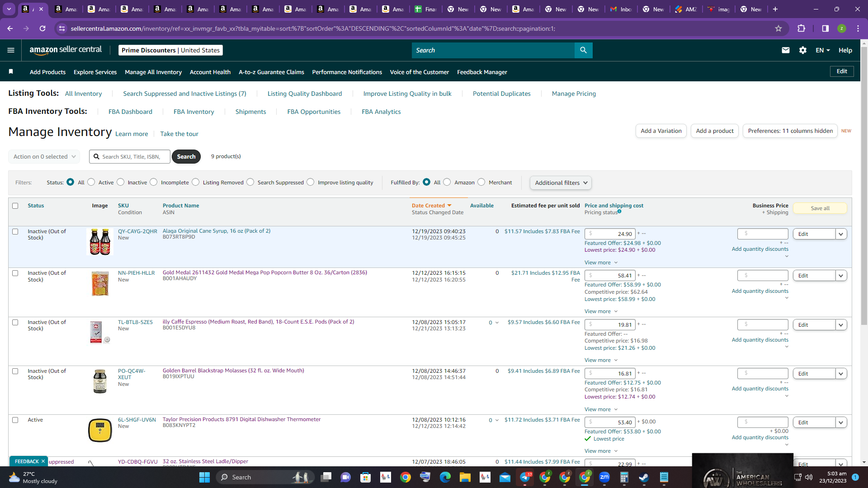Select the Gold Medal Popcorn row checkbox
Screen dimensions: 868x488
pos(15,273)
